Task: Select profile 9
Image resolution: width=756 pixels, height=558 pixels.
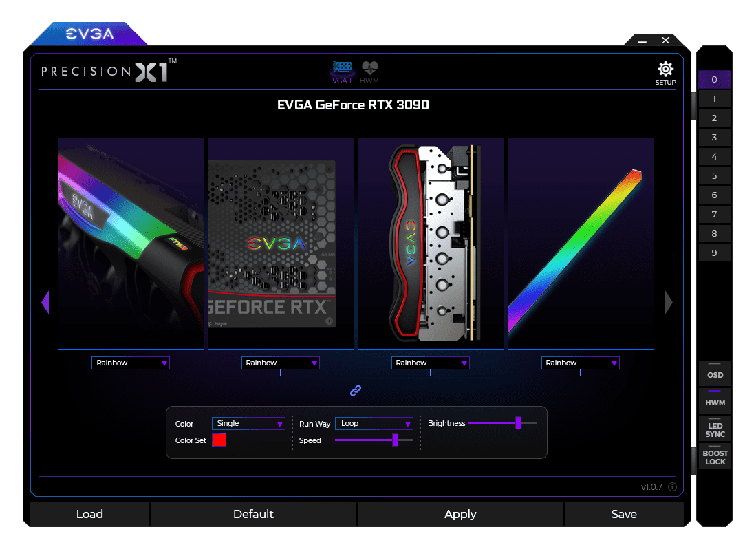Action: 714,253
